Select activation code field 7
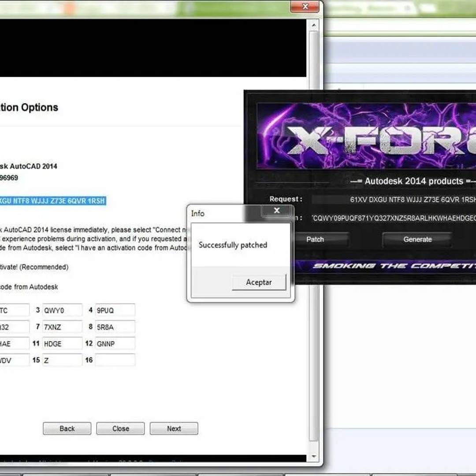 62,327
